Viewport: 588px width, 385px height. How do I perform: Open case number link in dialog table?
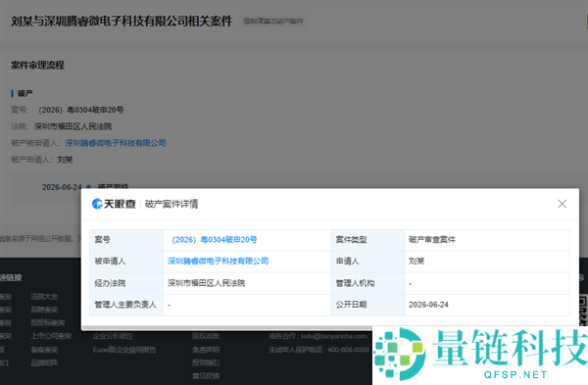pyautogui.click(x=213, y=240)
